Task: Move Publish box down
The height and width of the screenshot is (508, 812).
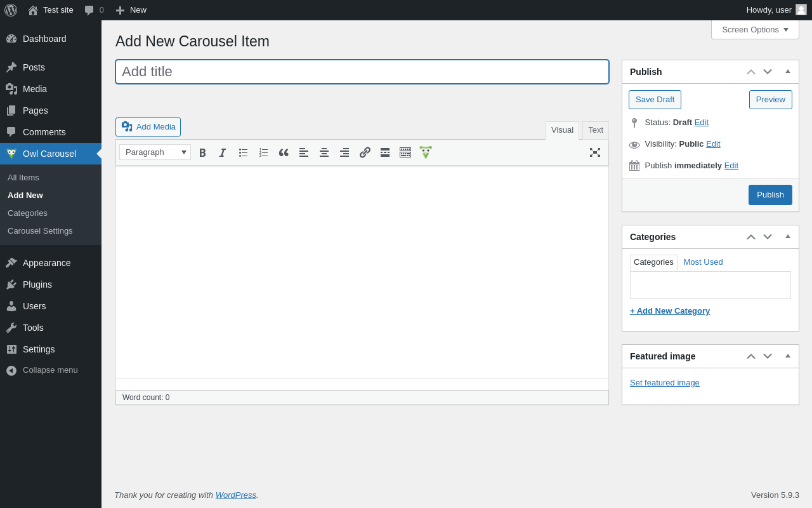Action: pyautogui.click(x=768, y=72)
